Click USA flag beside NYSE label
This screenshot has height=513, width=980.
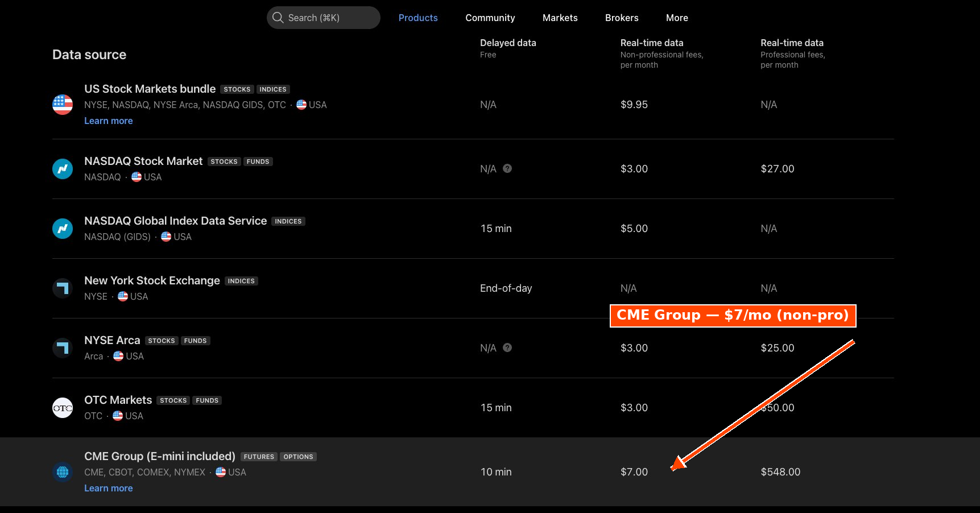(x=123, y=296)
